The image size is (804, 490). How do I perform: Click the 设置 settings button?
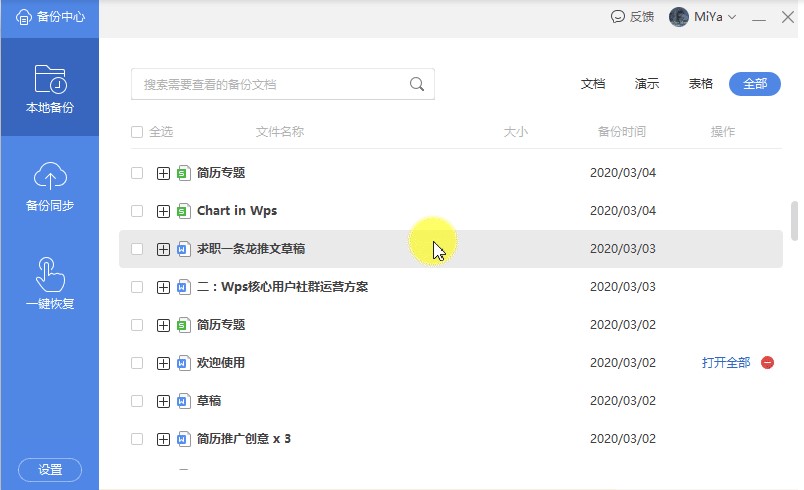pyautogui.click(x=50, y=470)
